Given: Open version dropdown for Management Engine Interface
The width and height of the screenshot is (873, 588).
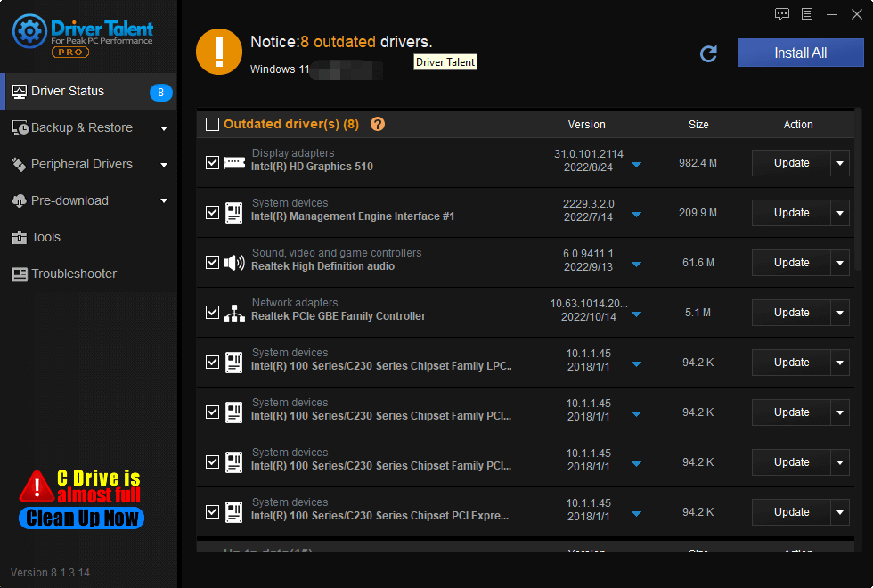Looking at the screenshot, I should coord(636,215).
